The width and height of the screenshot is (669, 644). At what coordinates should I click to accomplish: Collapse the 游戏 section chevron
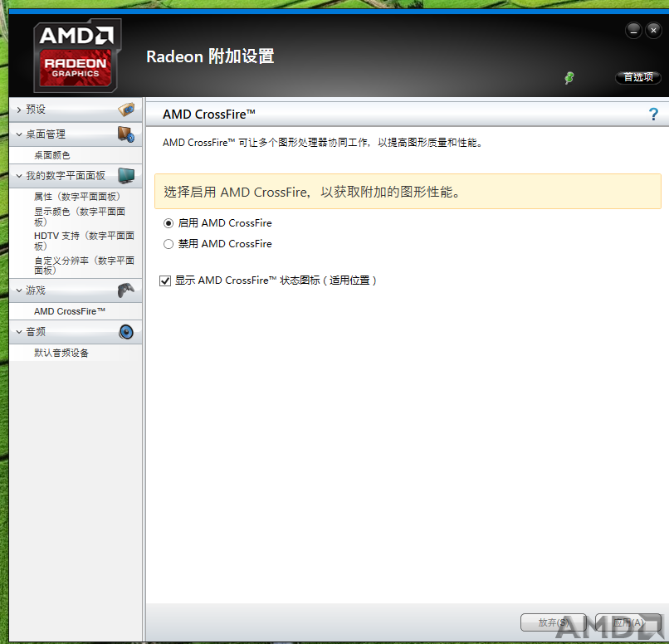19,290
